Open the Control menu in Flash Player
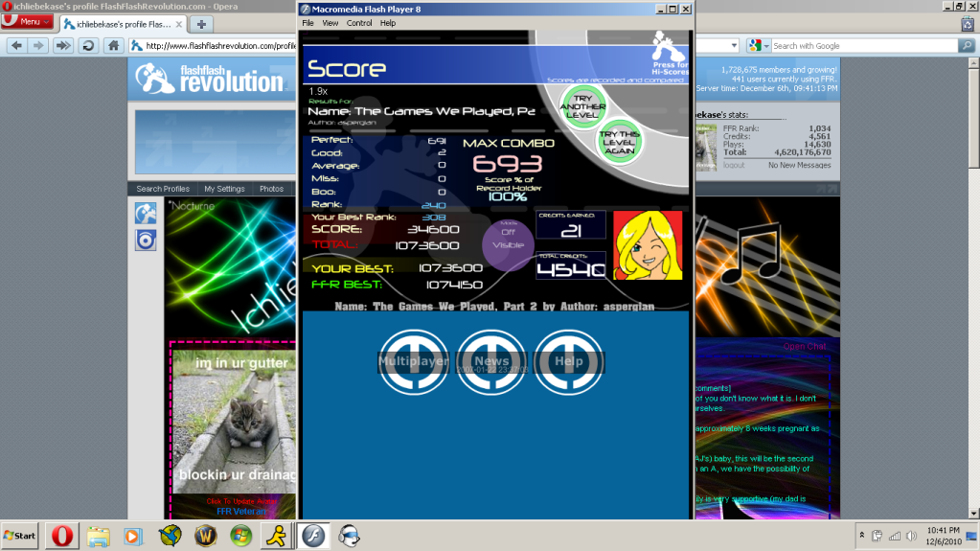The image size is (980, 551). click(359, 23)
